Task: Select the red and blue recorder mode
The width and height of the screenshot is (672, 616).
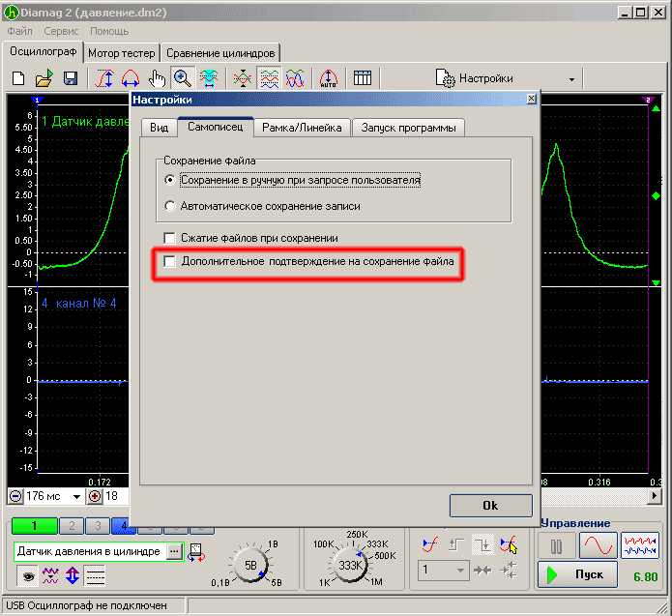Action: tap(640, 545)
